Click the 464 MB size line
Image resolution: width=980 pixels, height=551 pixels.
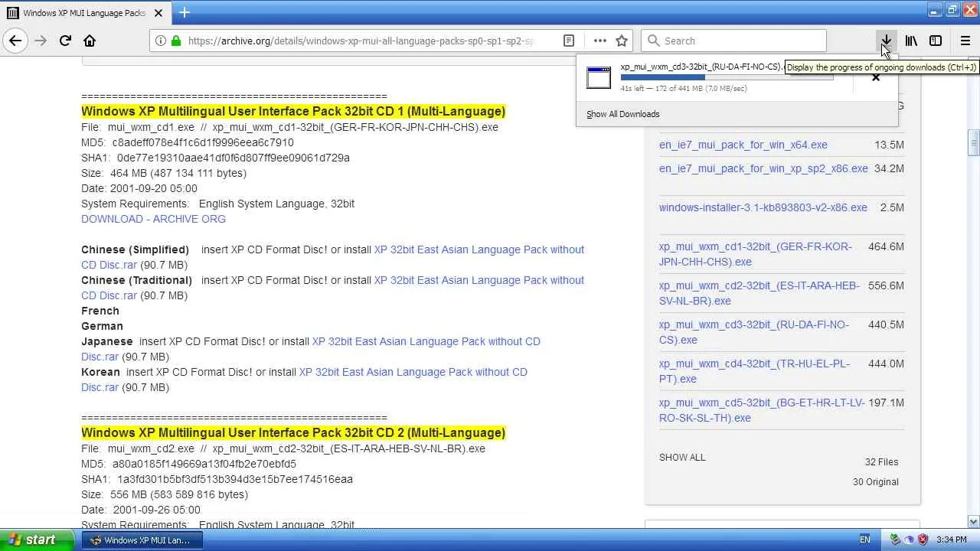pos(164,173)
